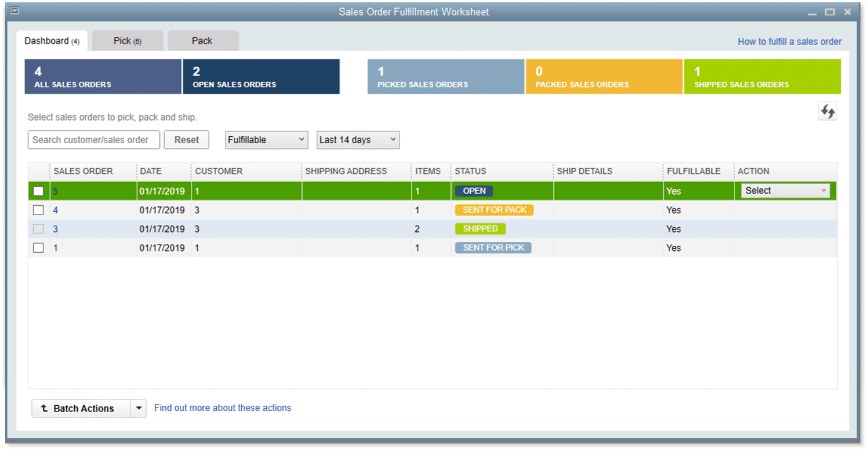Click date 01/17/2019 in order 4 row

[x=162, y=210]
